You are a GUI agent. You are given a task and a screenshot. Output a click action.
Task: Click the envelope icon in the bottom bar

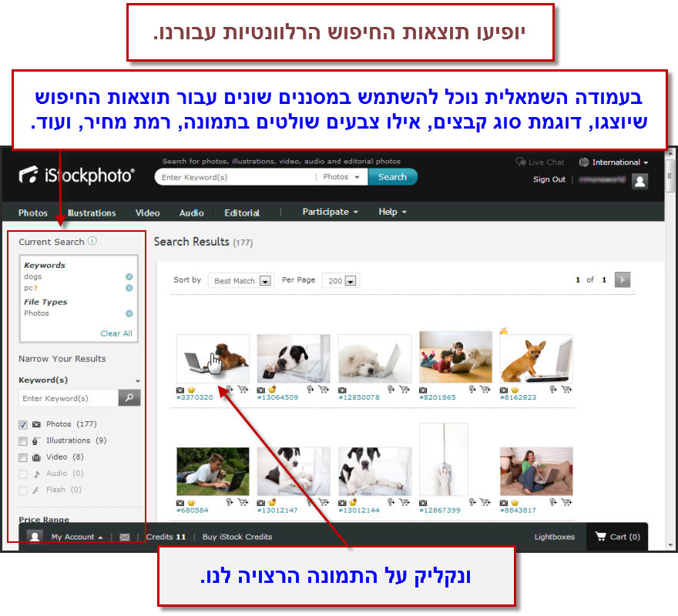(124, 537)
